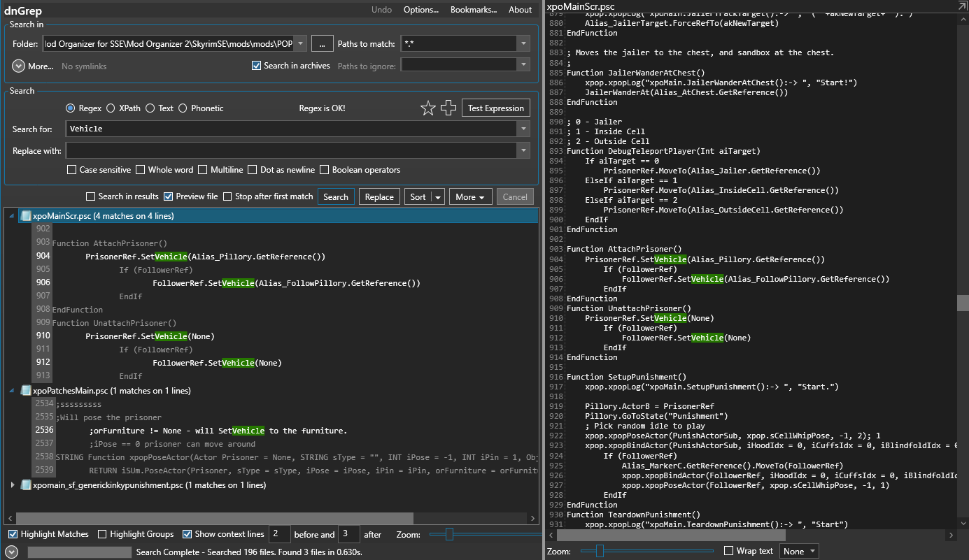The height and width of the screenshot is (560, 969).
Task: Open the More dropdown button
Action: click(x=471, y=197)
